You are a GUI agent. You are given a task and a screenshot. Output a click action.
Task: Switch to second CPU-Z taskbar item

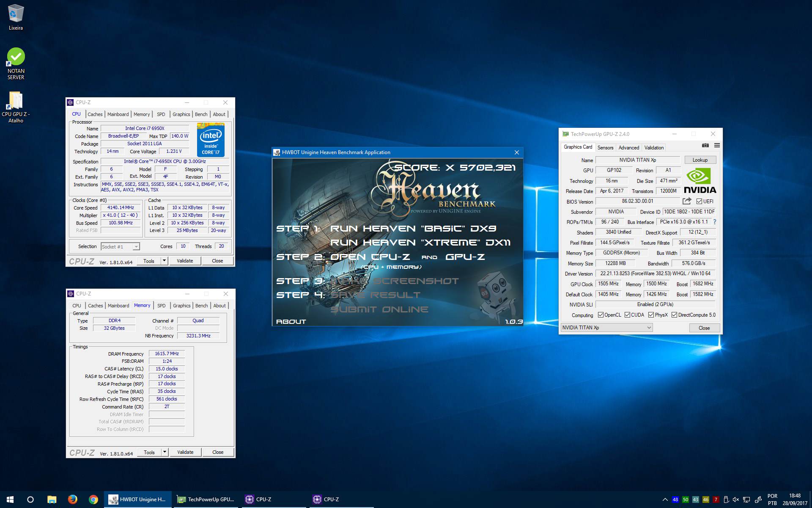(341, 500)
